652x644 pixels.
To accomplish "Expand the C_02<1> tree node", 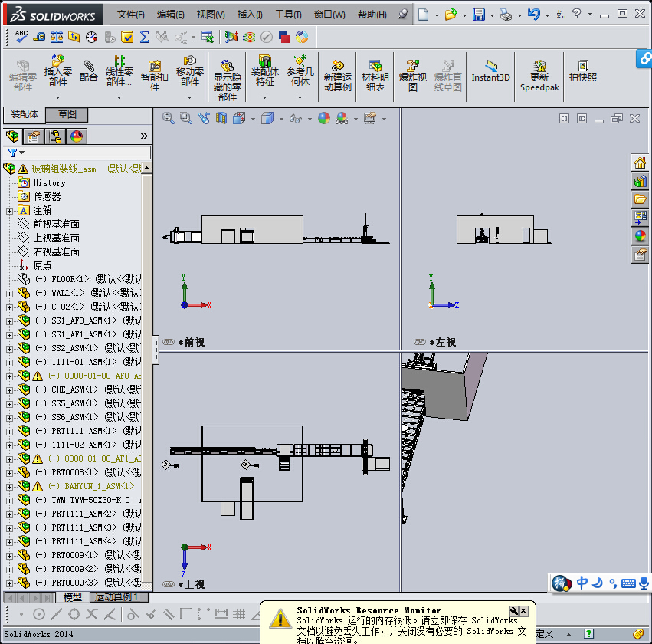I will 9,307.
